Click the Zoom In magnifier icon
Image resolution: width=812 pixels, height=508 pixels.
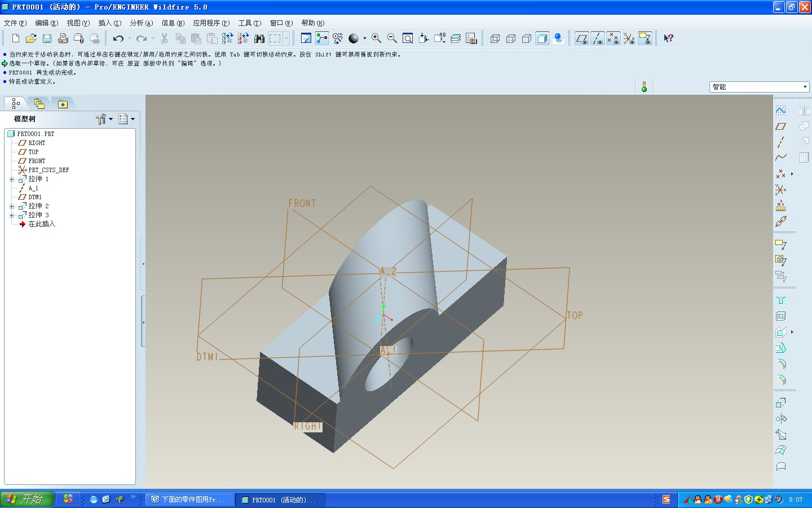point(376,38)
